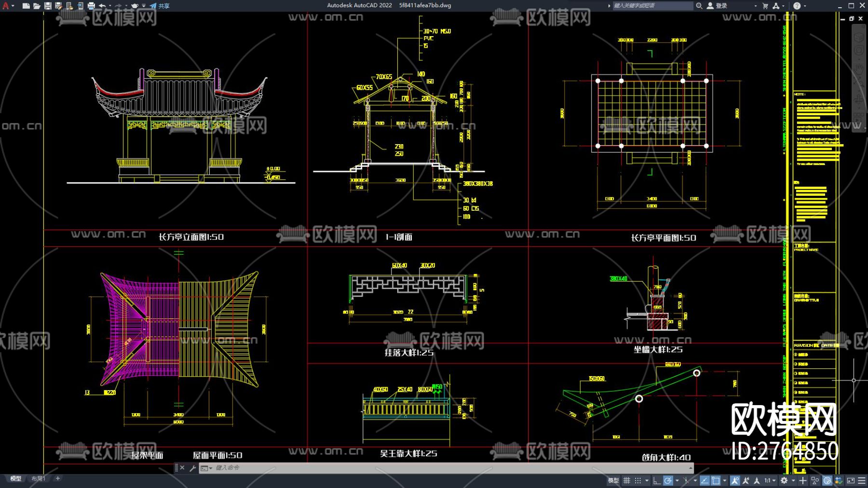Switch to the 布局1 layout tab
Screen dimensions: 868x488
click(x=38, y=478)
